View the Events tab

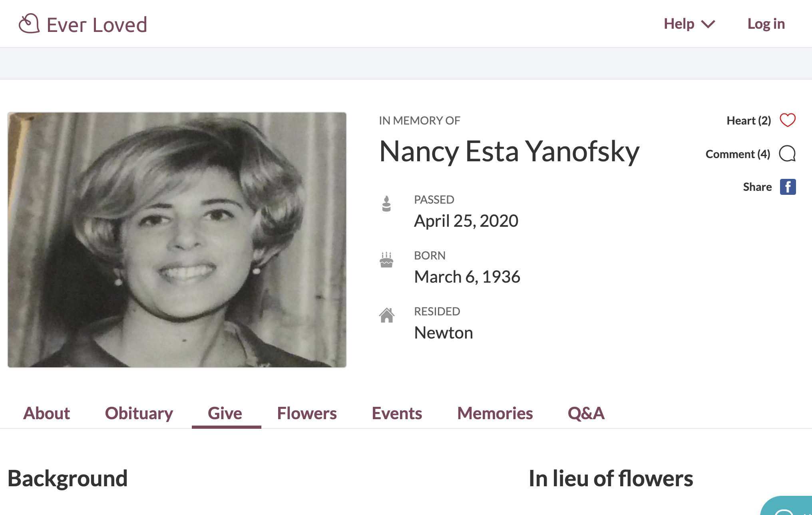click(396, 413)
